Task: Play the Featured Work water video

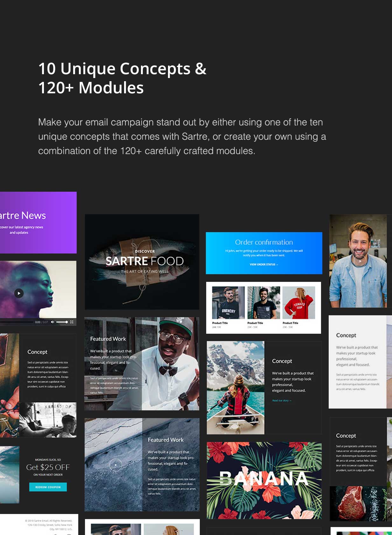Action: (115, 465)
